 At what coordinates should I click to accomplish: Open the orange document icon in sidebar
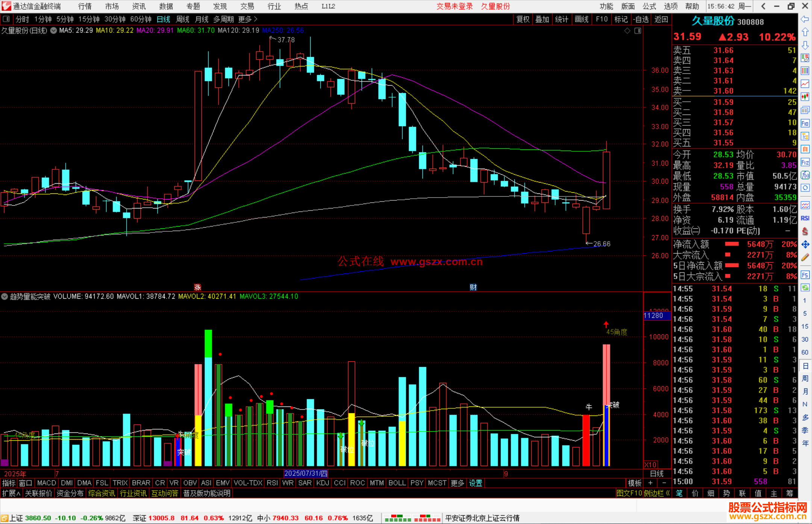click(x=805, y=149)
